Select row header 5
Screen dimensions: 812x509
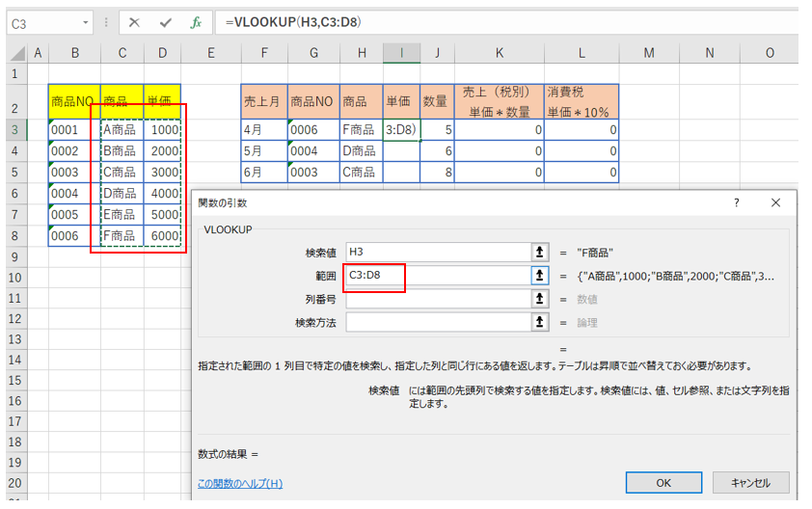click(x=14, y=173)
